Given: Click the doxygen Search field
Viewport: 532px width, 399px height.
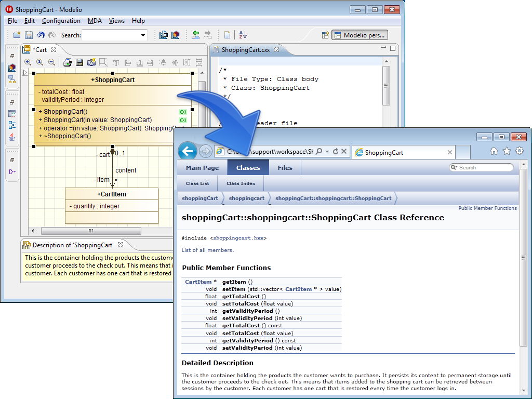Looking at the screenshot, I should [482, 167].
